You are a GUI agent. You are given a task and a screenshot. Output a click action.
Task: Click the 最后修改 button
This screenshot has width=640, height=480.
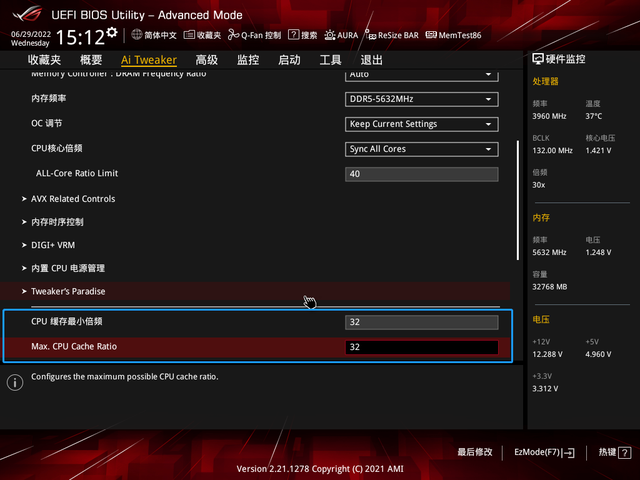(x=475, y=452)
